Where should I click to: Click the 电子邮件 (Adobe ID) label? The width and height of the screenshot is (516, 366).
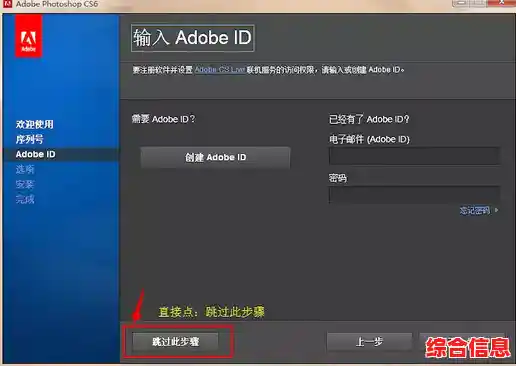pyautogui.click(x=369, y=139)
